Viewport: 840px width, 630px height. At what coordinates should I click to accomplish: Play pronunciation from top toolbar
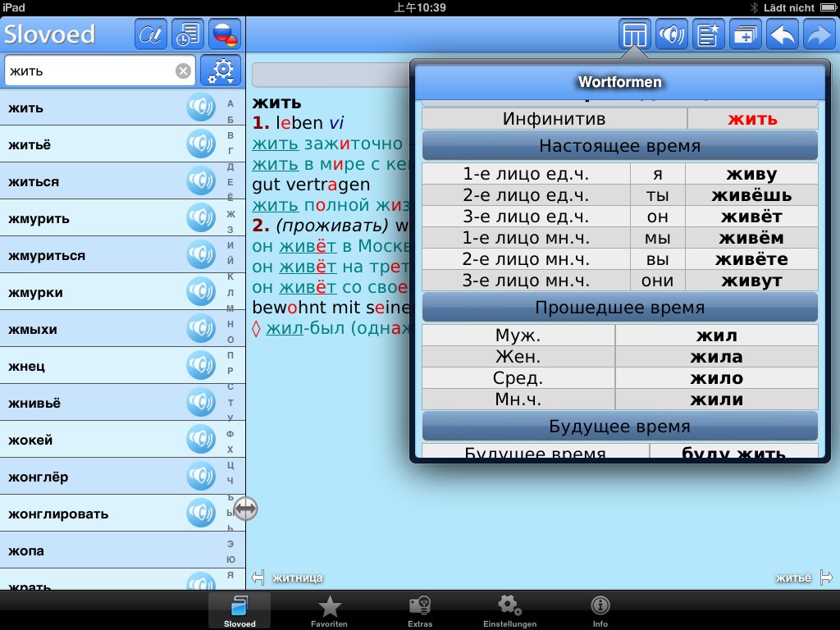tap(671, 34)
